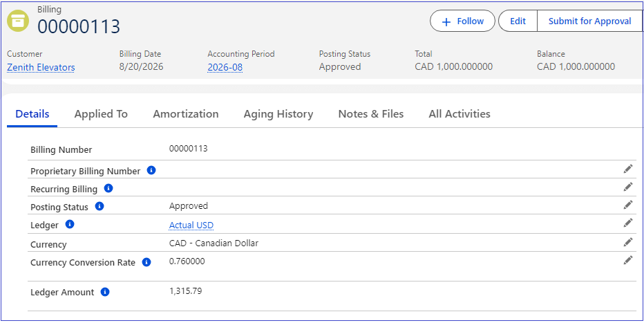Click the Follow button
The width and height of the screenshot is (644, 323).
(462, 21)
